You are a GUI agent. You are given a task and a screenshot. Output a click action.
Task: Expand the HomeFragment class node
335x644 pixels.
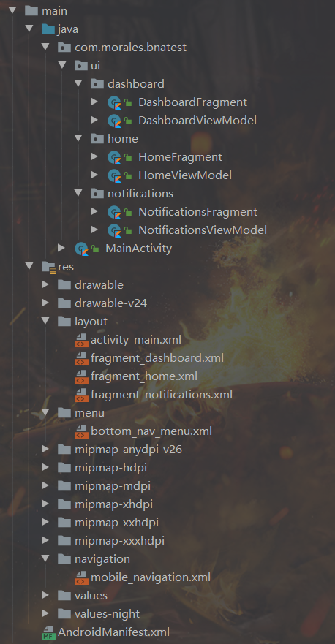(94, 157)
